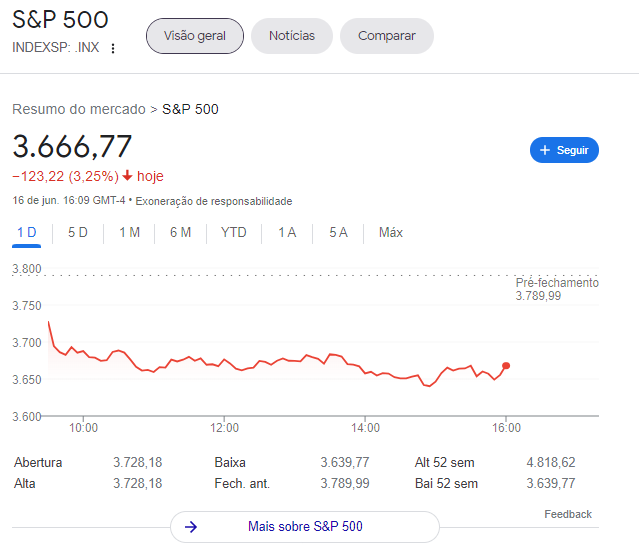Screen dimensions: 639x545
Task: Switch to the Notícias tab
Action: point(291,36)
